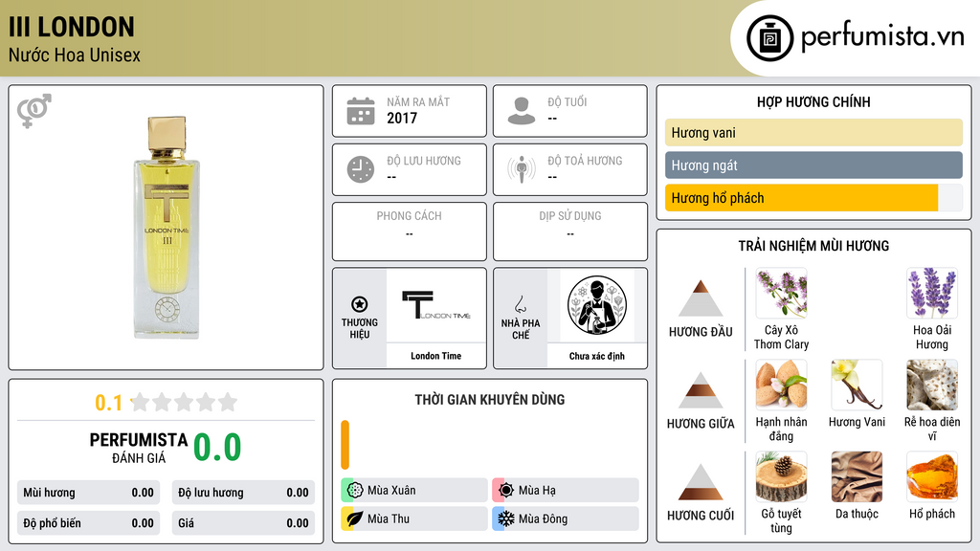Click the Giá score row

point(243,523)
